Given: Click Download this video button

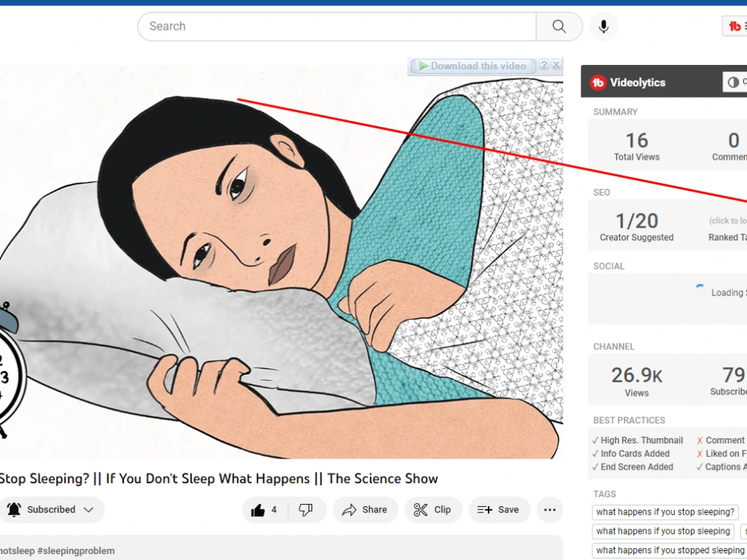Looking at the screenshot, I should (472, 66).
